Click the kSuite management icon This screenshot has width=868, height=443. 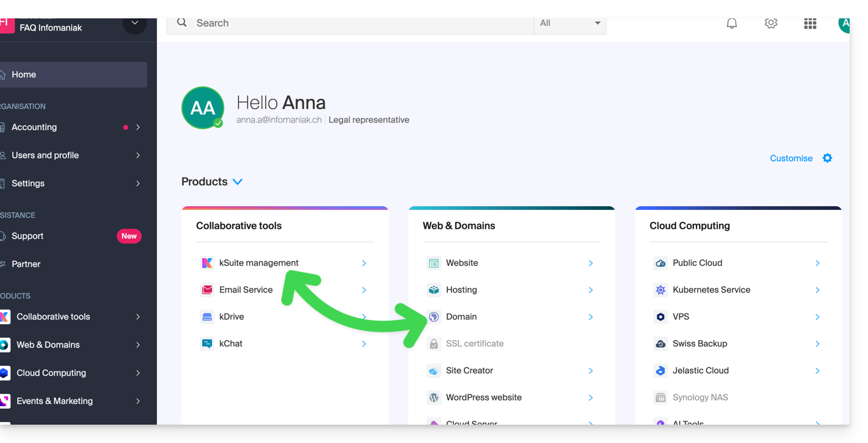207,263
